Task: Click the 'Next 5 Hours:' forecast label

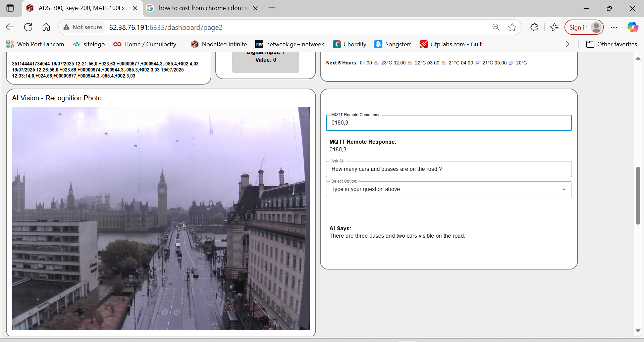Action: pos(342,63)
